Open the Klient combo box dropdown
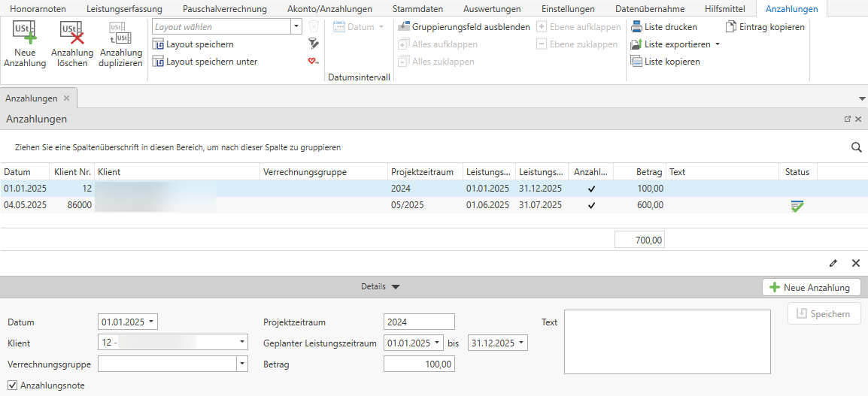Screen dimensions: 868x396 (241, 343)
